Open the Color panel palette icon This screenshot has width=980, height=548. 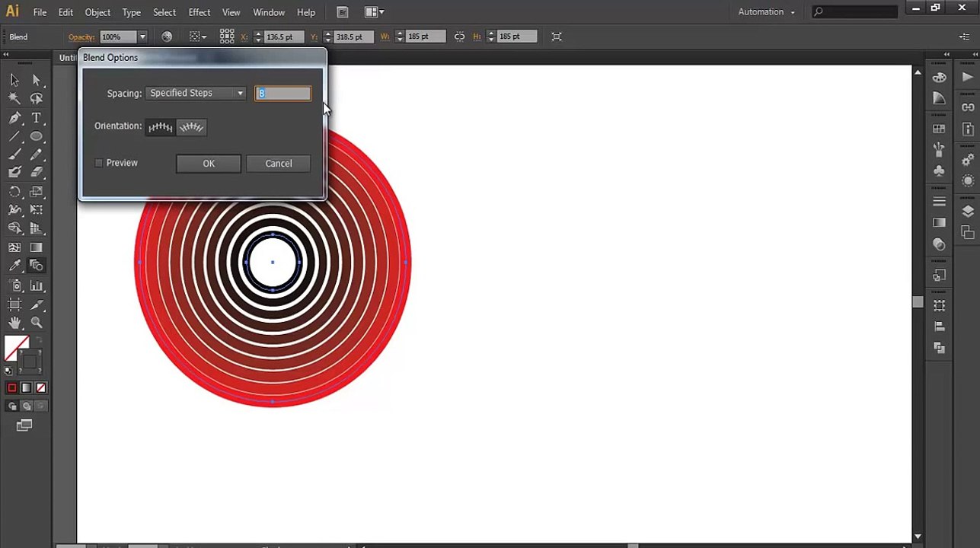[940, 77]
